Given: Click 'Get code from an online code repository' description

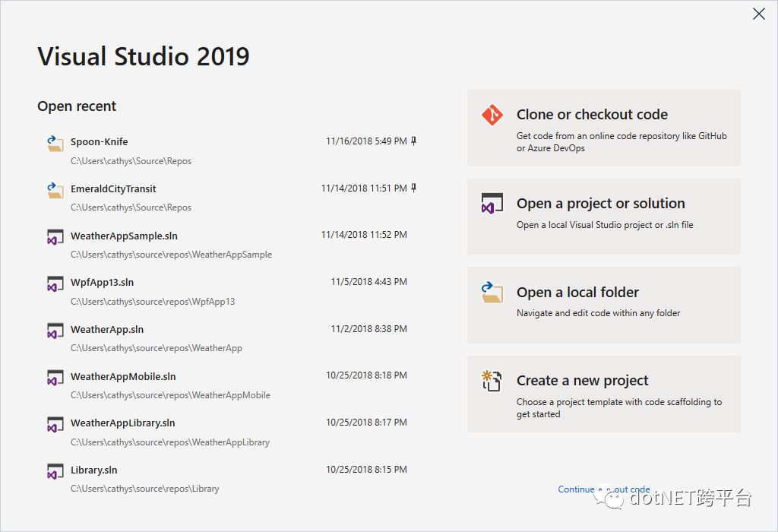Looking at the screenshot, I should click(x=621, y=142).
